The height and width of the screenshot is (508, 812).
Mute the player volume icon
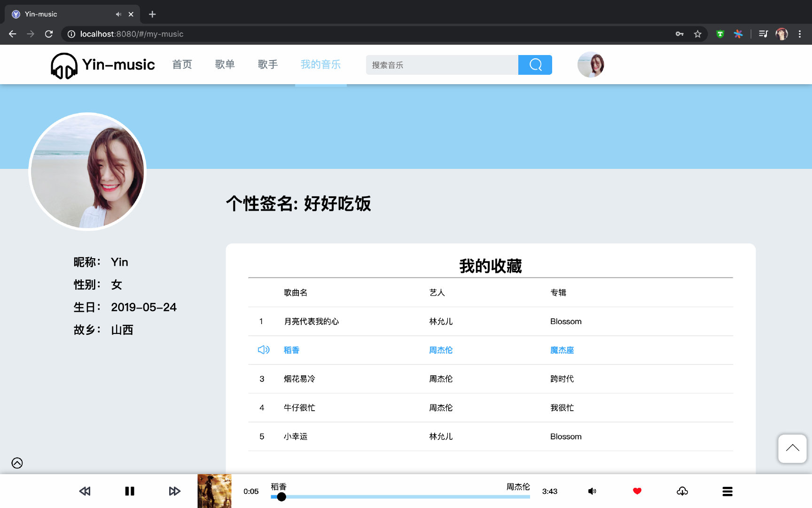tap(592, 491)
